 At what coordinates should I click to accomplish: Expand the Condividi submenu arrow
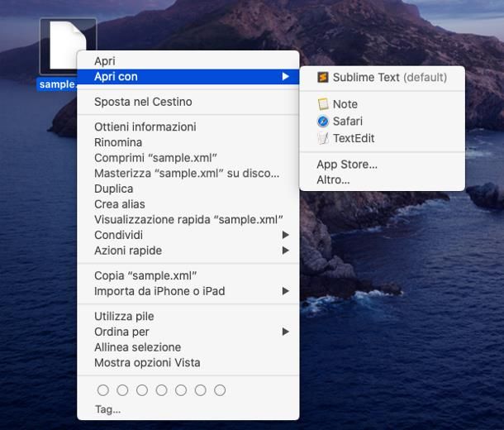285,235
